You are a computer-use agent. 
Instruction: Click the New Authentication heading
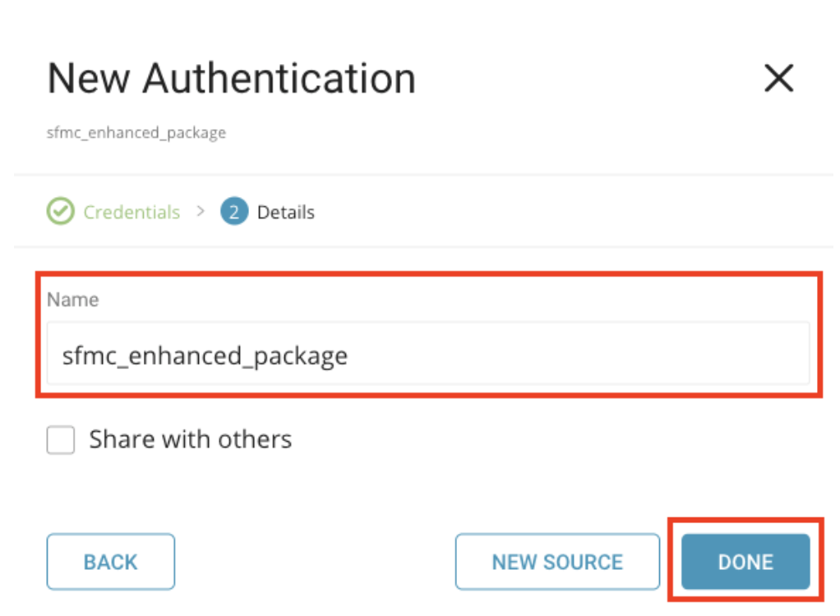[231, 79]
